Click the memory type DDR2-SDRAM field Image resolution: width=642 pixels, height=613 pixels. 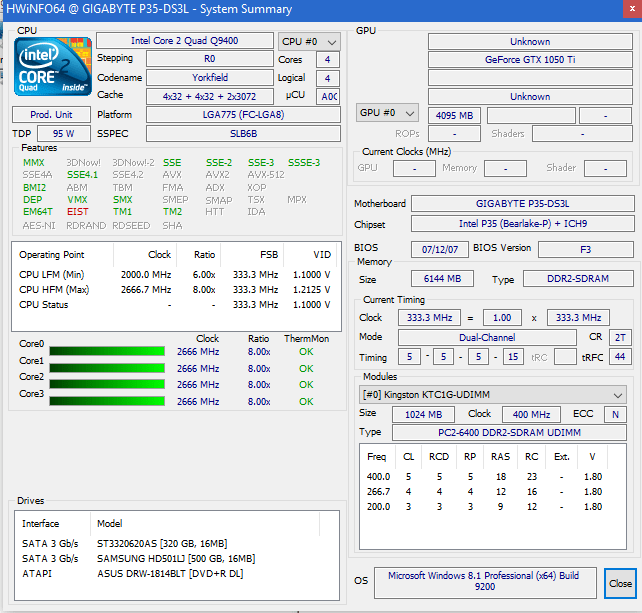pyautogui.click(x=578, y=278)
